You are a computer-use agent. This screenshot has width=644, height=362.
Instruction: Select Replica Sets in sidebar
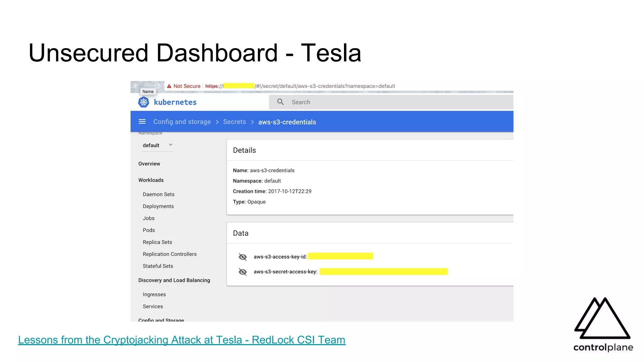tap(157, 242)
